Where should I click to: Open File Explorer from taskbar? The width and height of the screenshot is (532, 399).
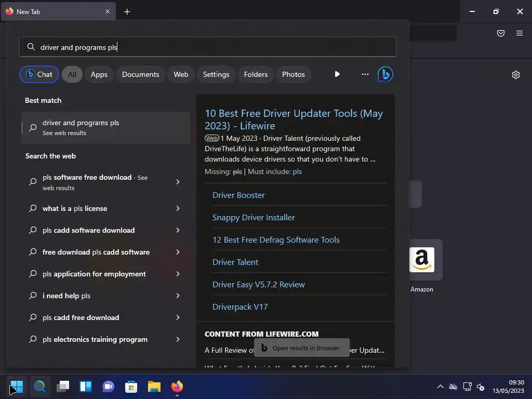154,387
